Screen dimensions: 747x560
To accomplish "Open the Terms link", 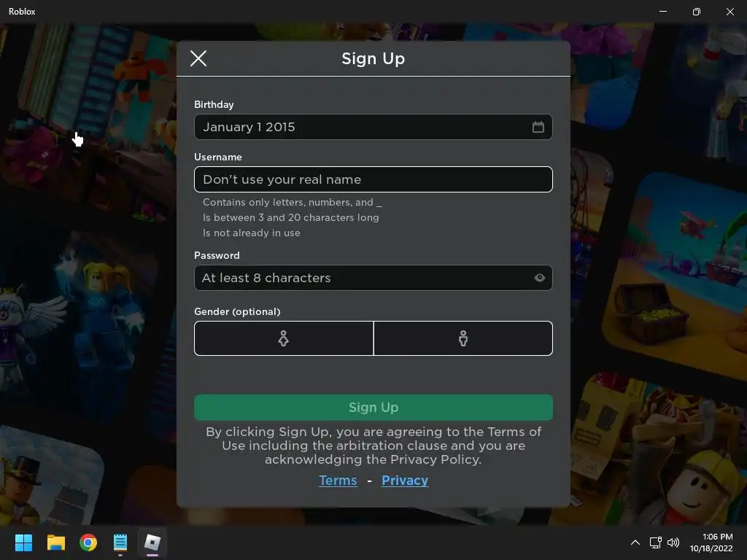I will coord(338,481).
